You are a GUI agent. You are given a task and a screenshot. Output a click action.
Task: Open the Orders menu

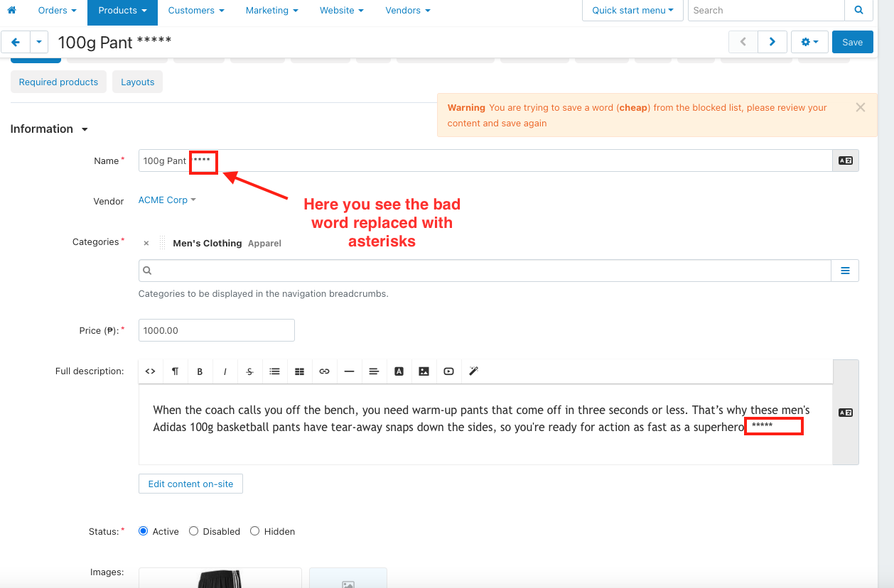(x=58, y=11)
